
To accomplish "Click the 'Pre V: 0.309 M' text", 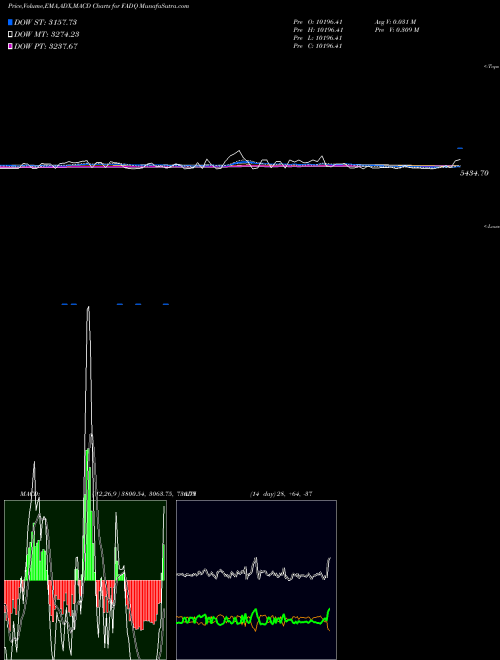I will click(397, 30).
